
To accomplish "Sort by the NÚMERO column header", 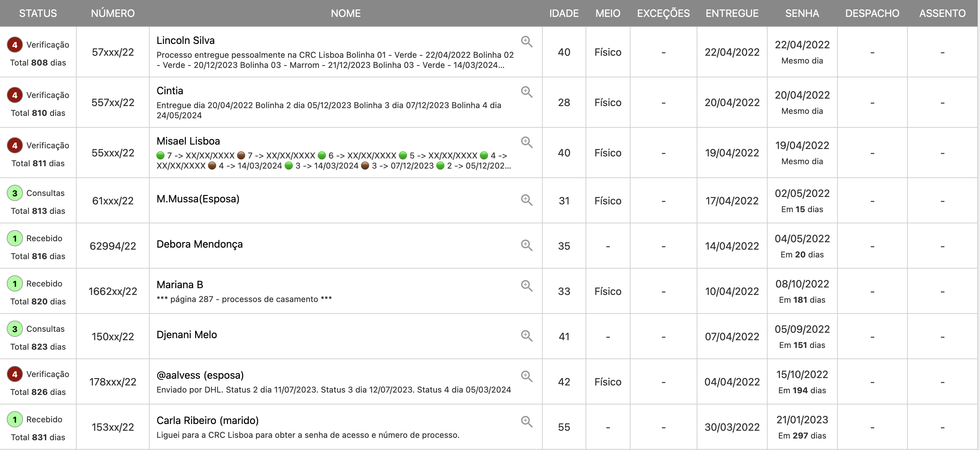I will (112, 13).
